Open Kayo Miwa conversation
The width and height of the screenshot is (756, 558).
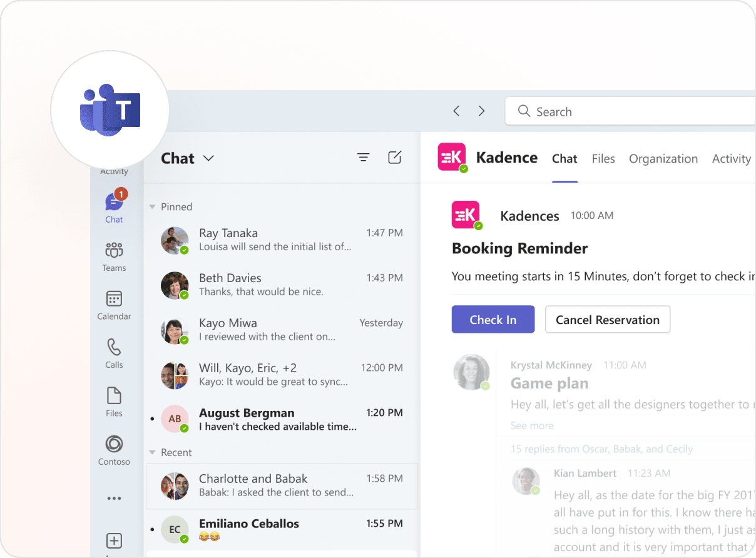click(x=282, y=330)
